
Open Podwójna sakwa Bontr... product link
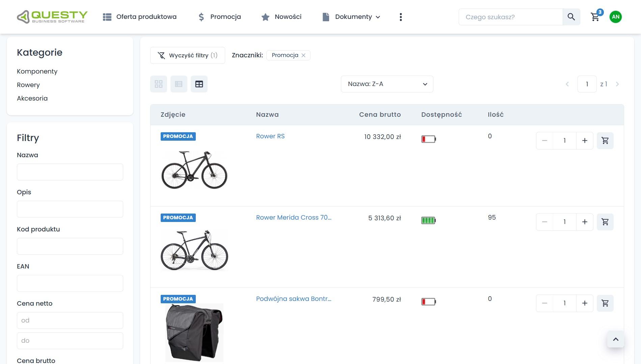pos(294,299)
